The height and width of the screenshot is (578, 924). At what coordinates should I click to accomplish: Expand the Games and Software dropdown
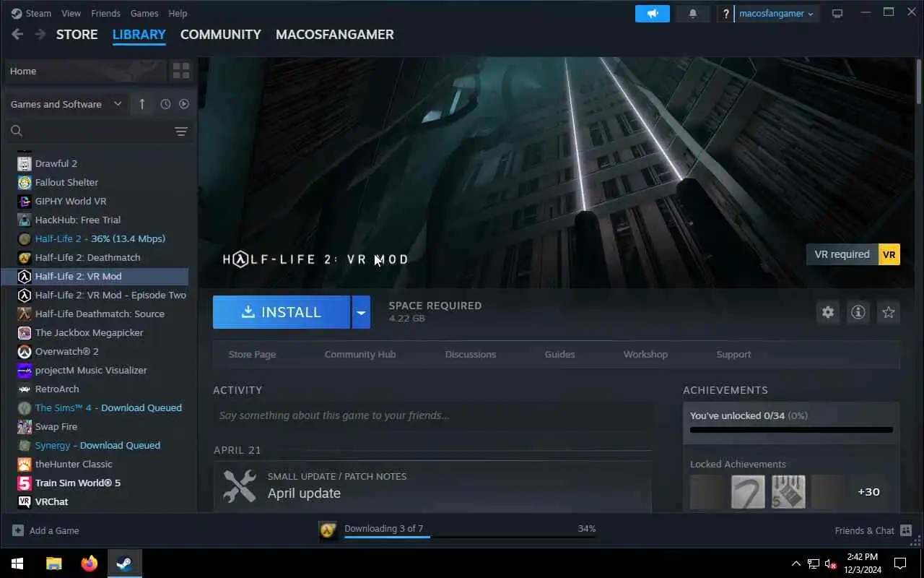coord(66,104)
